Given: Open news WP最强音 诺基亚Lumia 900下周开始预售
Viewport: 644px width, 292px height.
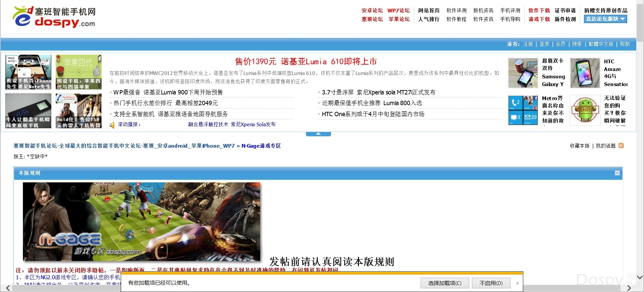Looking at the screenshot, I should click(x=168, y=92).
